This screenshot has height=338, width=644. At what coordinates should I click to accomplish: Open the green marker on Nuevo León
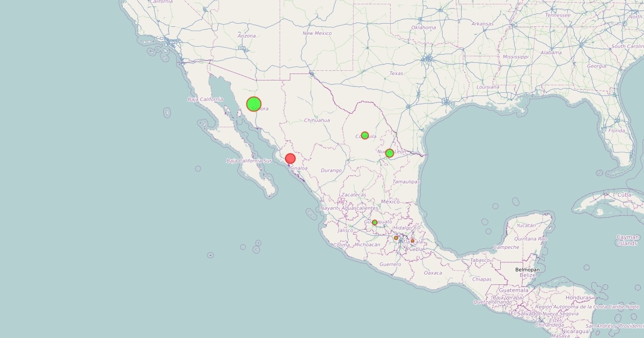coord(390,153)
